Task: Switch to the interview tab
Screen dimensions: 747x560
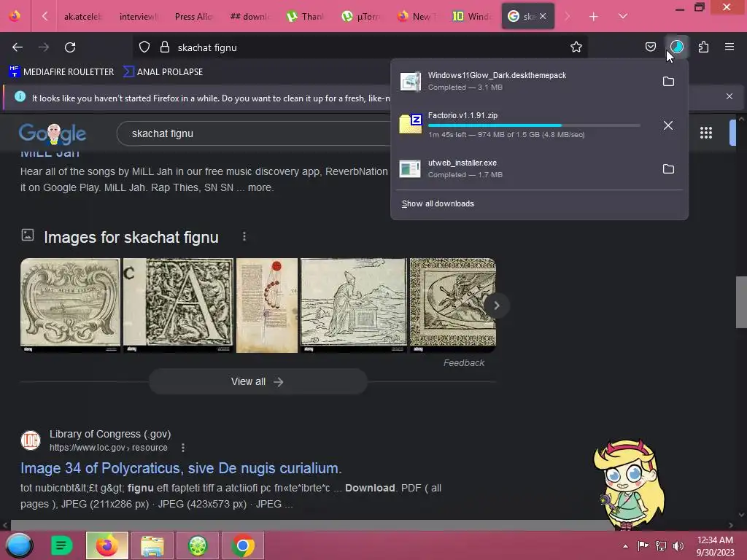Action: [138, 17]
